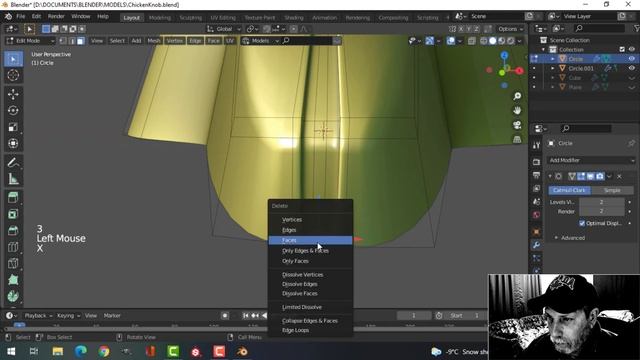Screen dimensions: 640x360
Task: Open the Windows Start menu
Action: point(11,351)
